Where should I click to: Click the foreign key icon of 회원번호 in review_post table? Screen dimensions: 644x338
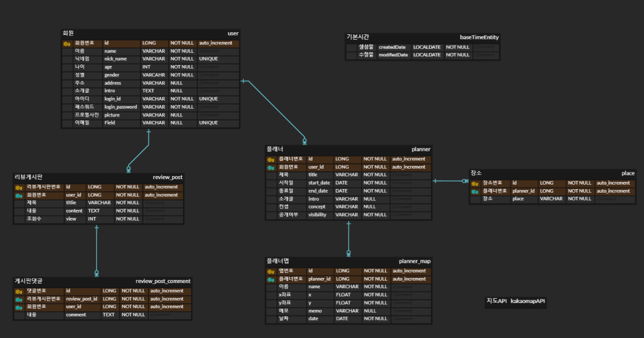tap(19, 195)
